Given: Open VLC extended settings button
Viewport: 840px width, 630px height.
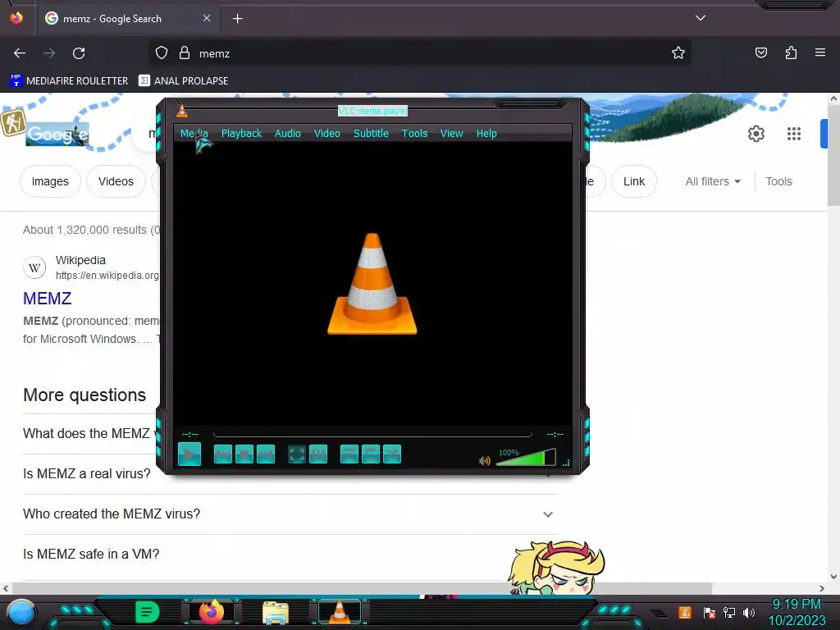Looking at the screenshot, I should (318, 454).
